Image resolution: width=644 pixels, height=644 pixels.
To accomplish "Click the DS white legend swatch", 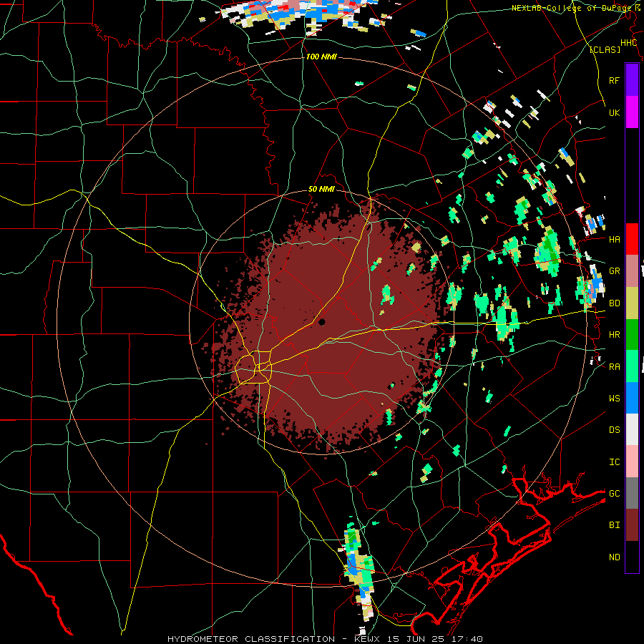I will [632, 429].
